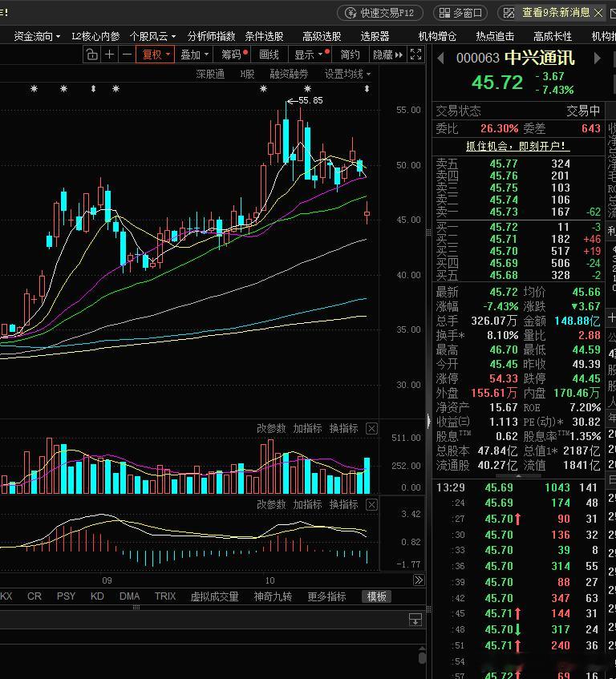This screenshot has width=616, height=679.
Task: Click 抓住机会，即刻开户! link
Action: (x=517, y=146)
